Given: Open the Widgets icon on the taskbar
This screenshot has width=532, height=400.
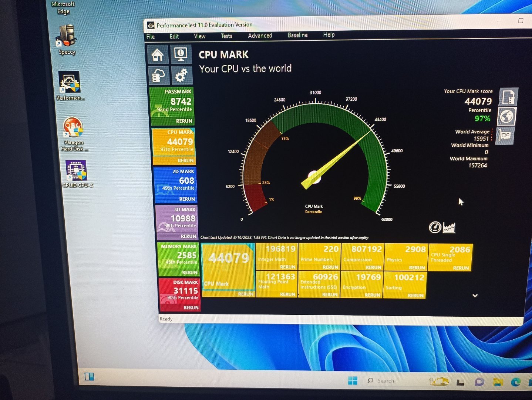Looking at the screenshot, I should pos(89,377).
